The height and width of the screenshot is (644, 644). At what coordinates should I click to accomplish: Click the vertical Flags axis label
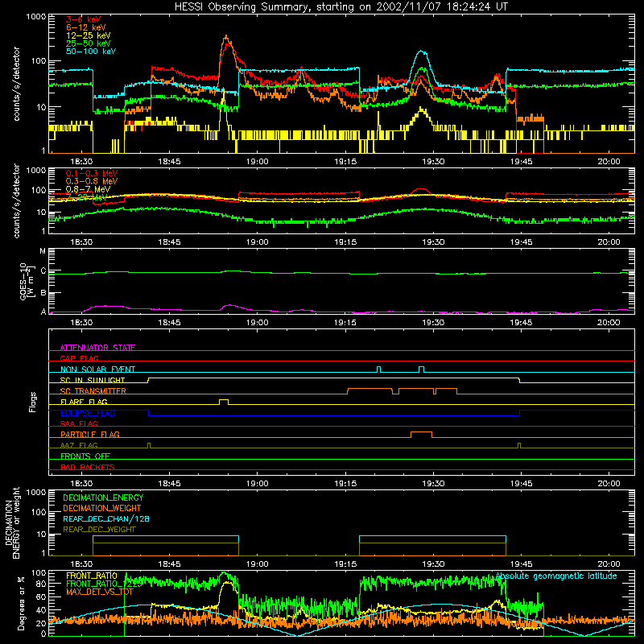[33, 402]
